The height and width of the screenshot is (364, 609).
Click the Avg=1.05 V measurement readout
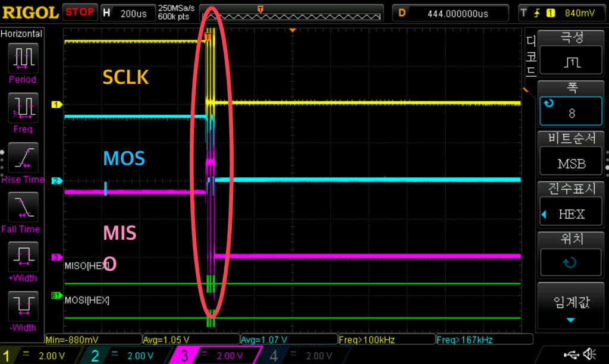coord(191,340)
